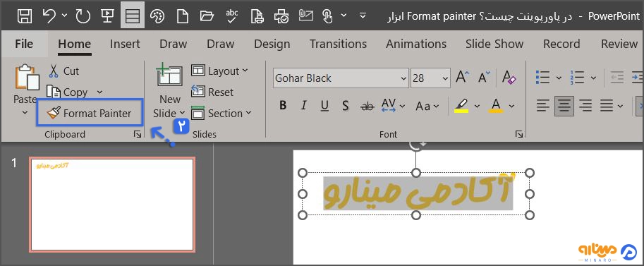Toggle Text Shadow S button
The image size is (644, 266).
coord(346,106)
